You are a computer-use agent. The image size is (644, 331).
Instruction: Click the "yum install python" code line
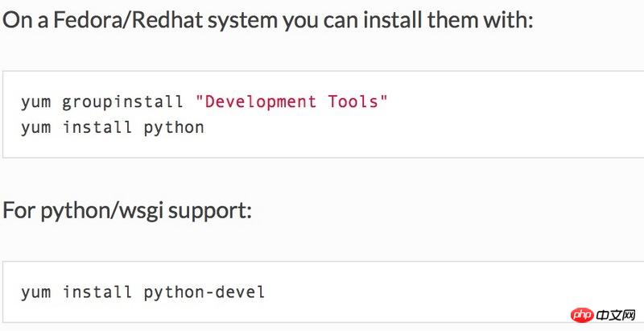click(113, 127)
